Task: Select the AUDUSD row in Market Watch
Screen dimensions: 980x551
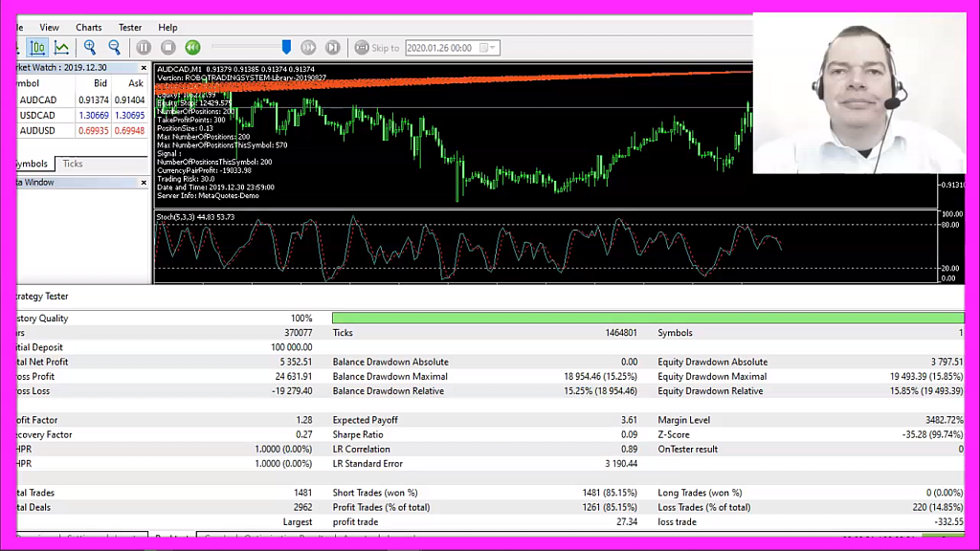Action: pos(82,130)
